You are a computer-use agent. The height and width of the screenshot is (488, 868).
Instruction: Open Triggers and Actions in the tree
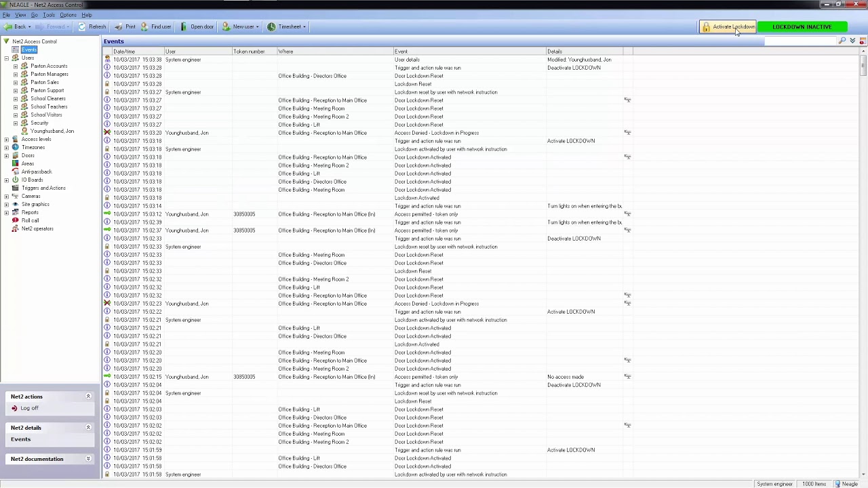coord(43,188)
